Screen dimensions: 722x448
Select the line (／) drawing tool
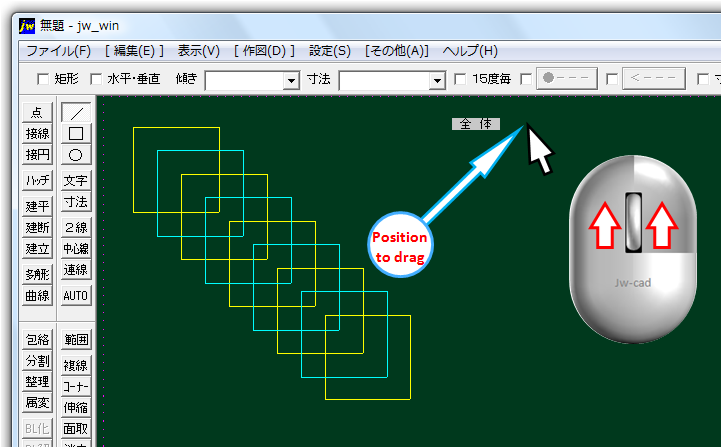point(76,113)
